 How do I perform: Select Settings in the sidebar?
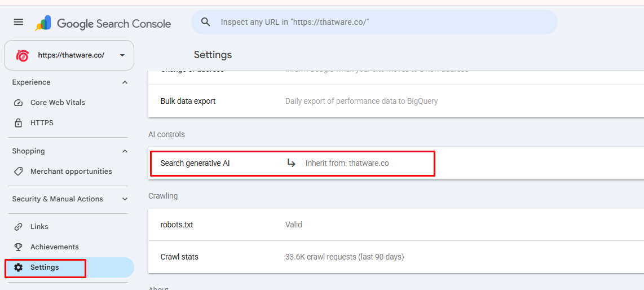69,267
